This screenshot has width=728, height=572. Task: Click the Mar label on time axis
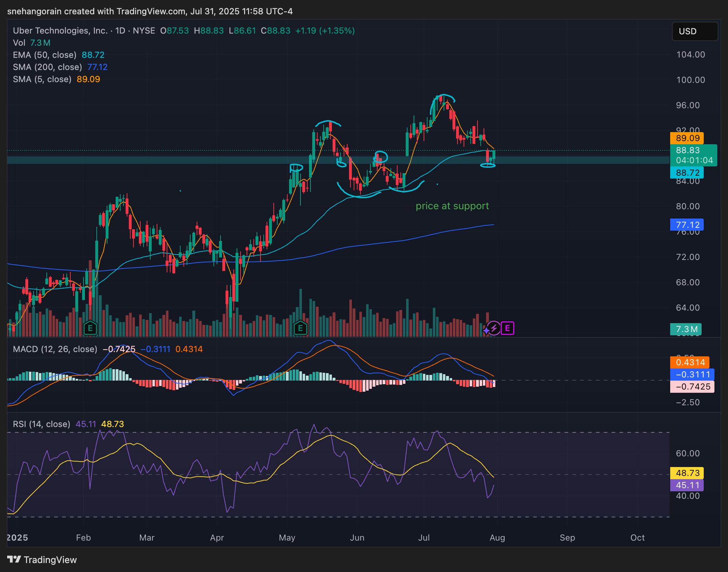point(147,538)
